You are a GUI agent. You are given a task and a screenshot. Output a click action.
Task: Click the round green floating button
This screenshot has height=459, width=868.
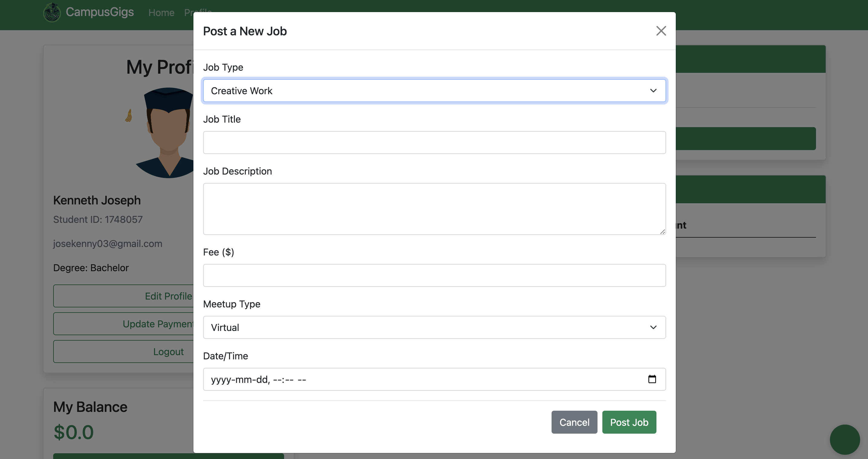click(x=844, y=439)
